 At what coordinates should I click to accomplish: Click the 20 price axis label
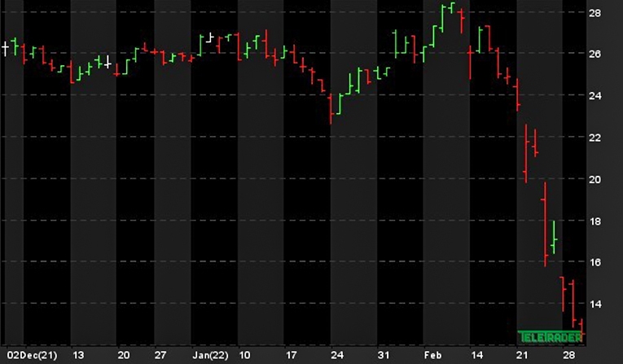pos(594,180)
